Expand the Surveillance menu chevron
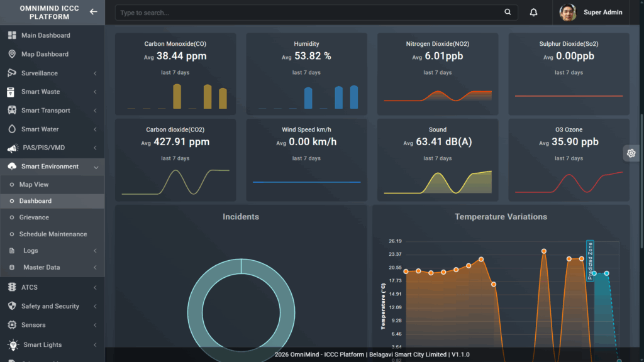The image size is (644, 362). 95,74
